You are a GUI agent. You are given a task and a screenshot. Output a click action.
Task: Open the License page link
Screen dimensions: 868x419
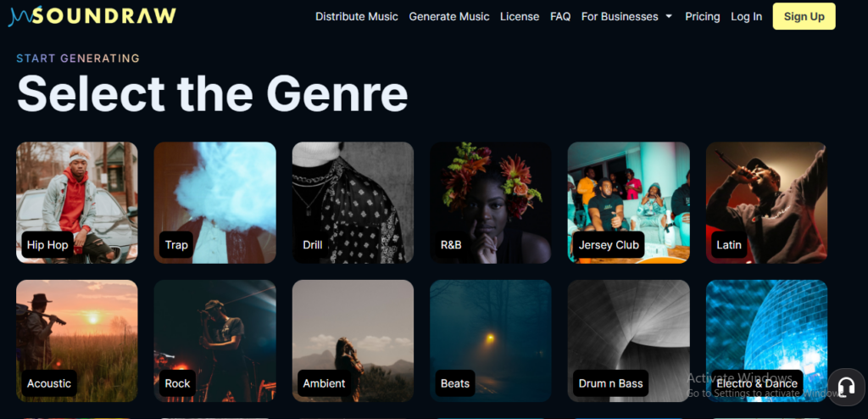520,17
